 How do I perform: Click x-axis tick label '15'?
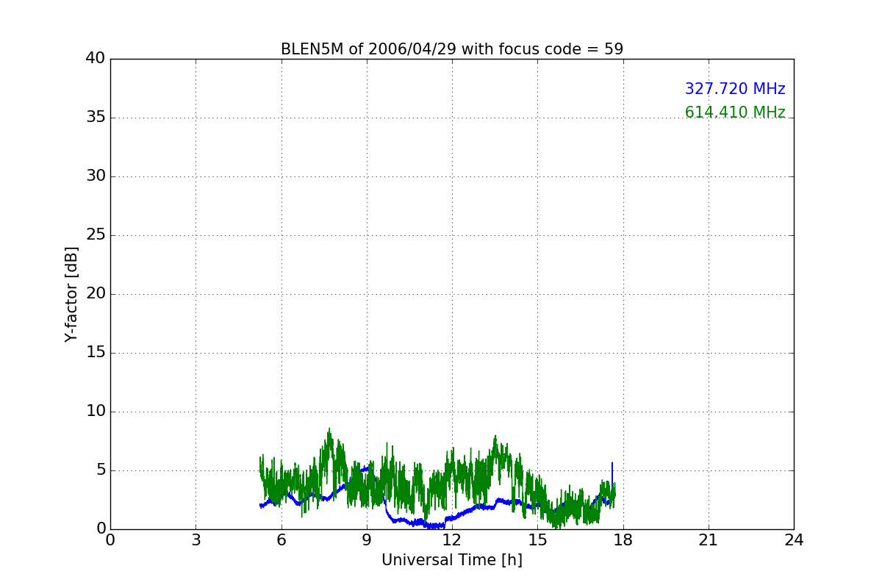point(537,540)
